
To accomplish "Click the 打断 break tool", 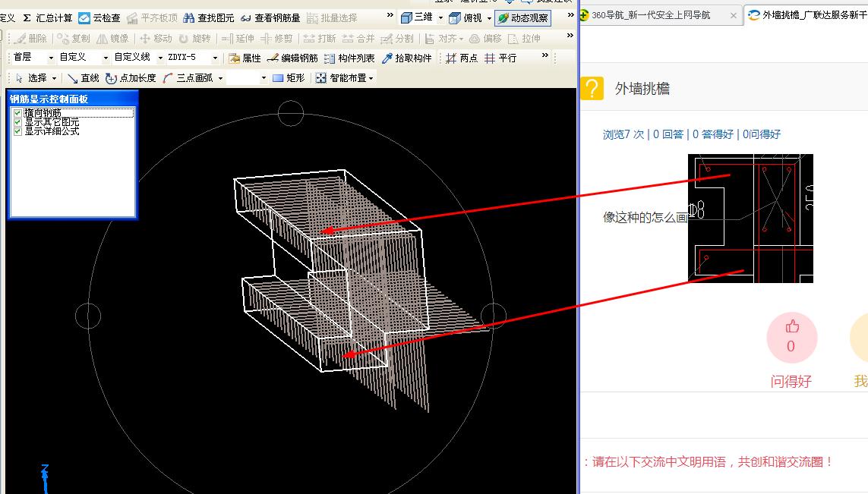I will point(320,38).
